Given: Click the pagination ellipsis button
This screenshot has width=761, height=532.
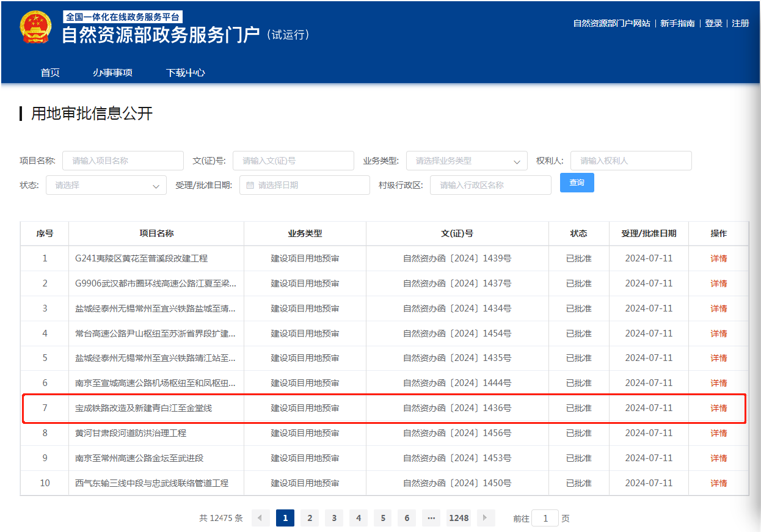Looking at the screenshot, I should pos(431,518).
